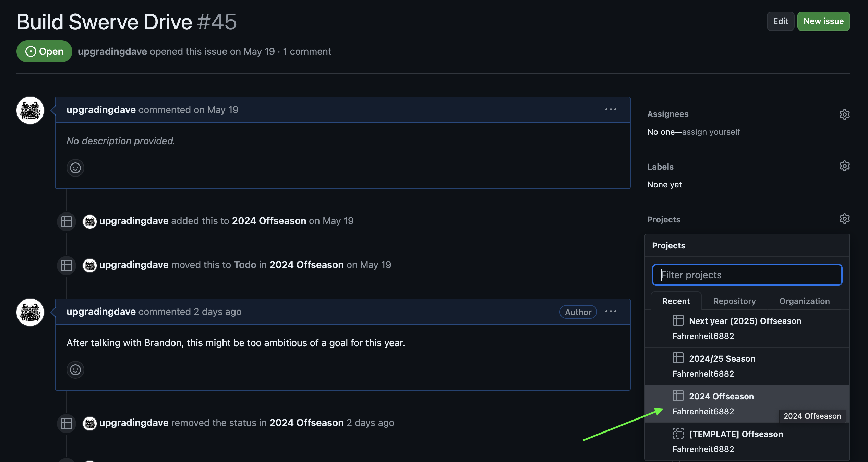Click the emoji reaction icon on first comment
The image size is (868, 462).
[x=75, y=167]
